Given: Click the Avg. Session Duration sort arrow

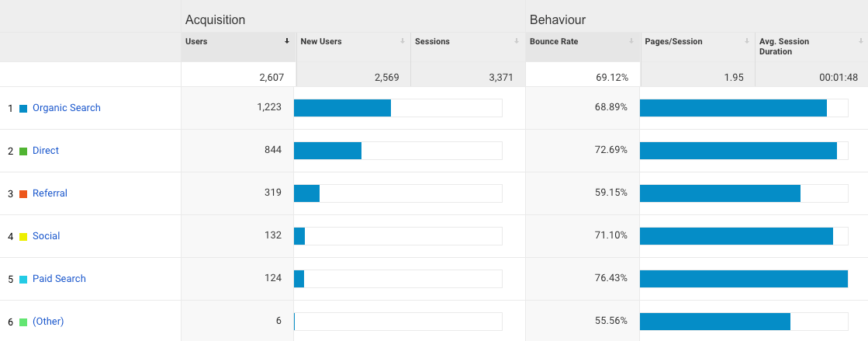Looking at the screenshot, I should click(x=861, y=41).
